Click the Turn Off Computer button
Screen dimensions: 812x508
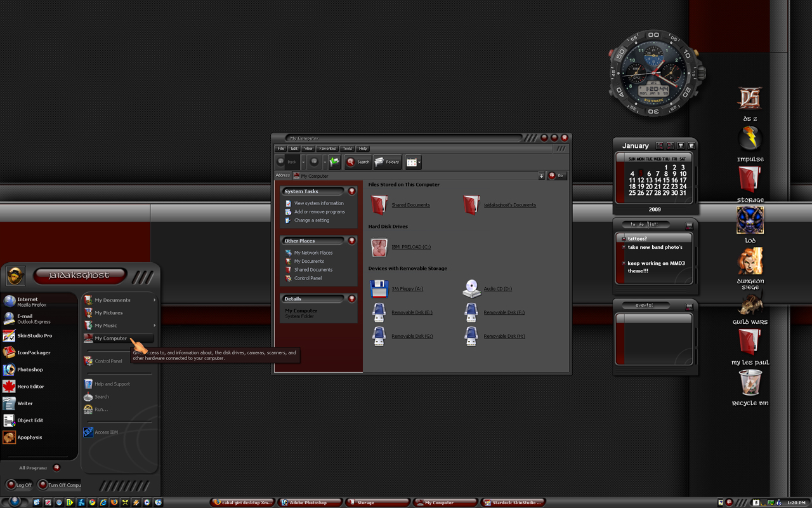tap(59, 485)
